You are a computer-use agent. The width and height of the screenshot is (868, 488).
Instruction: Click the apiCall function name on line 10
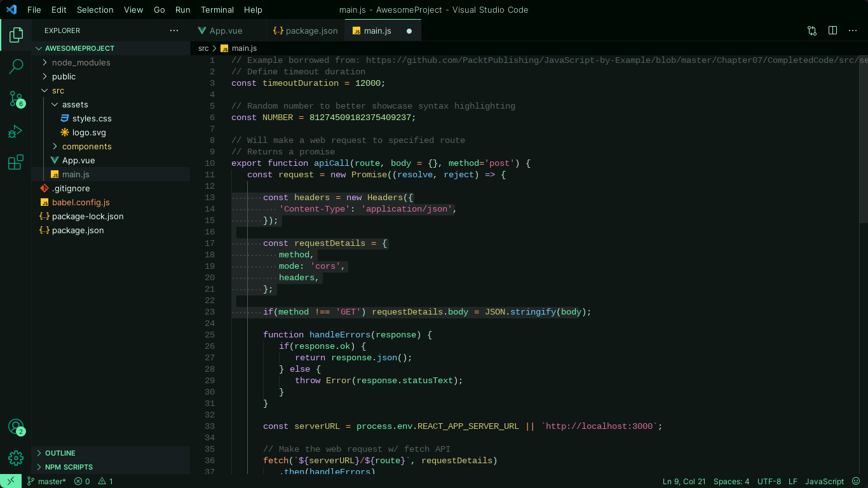[x=332, y=163]
